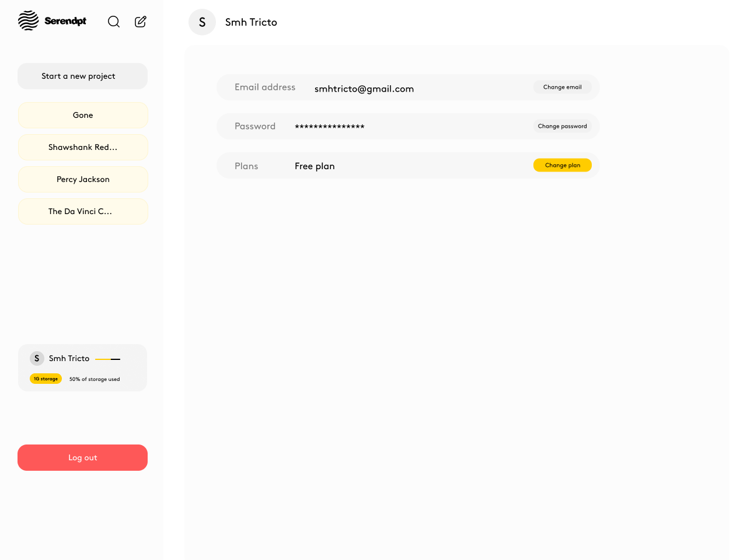The width and height of the screenshot is (747, 560).
Task: Click the masked password field
Action: coord(330,127)
